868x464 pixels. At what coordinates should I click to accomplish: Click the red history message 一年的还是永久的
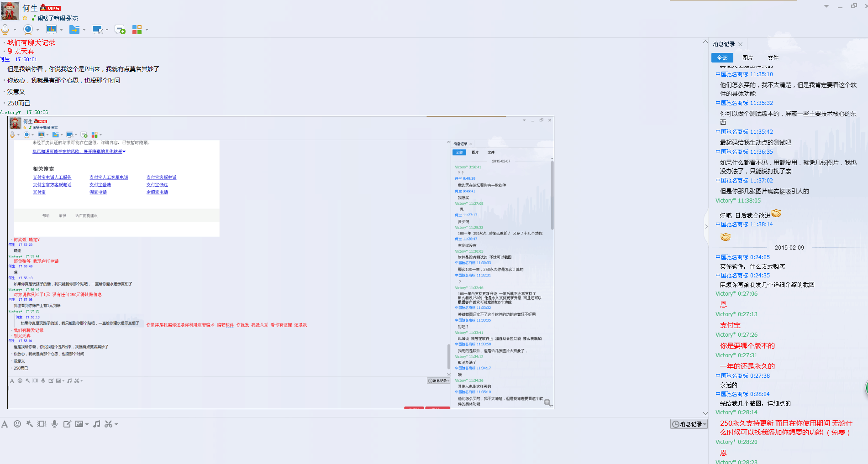click(x=747, y=366)
